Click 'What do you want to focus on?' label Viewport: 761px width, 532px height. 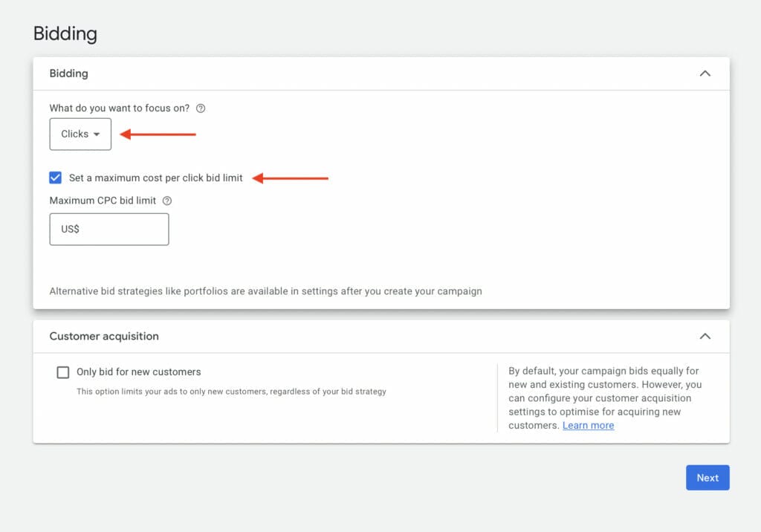tap(120, 108)
